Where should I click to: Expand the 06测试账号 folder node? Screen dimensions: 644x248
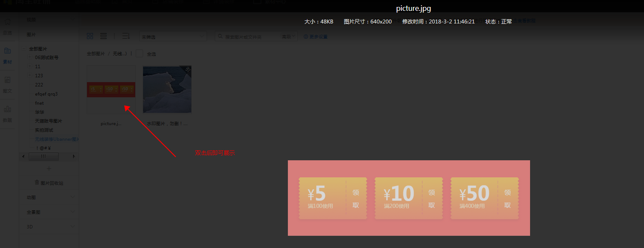coord(30,57)
